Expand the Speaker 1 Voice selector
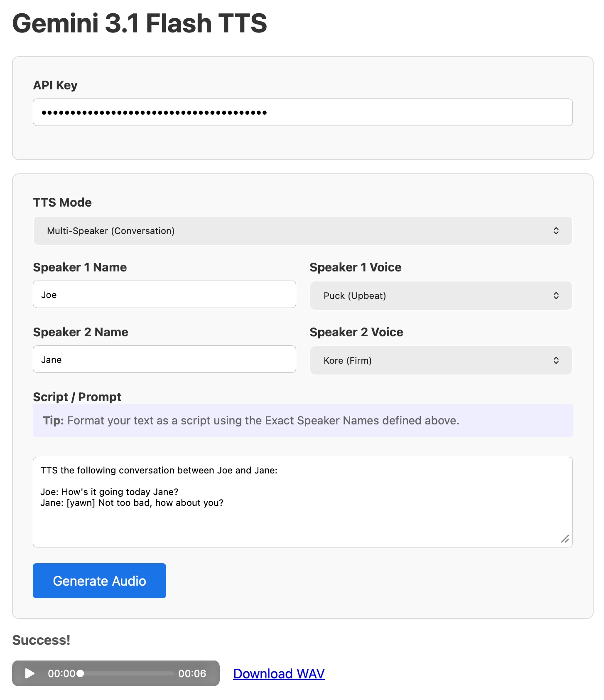 click(x=441, y=296)
